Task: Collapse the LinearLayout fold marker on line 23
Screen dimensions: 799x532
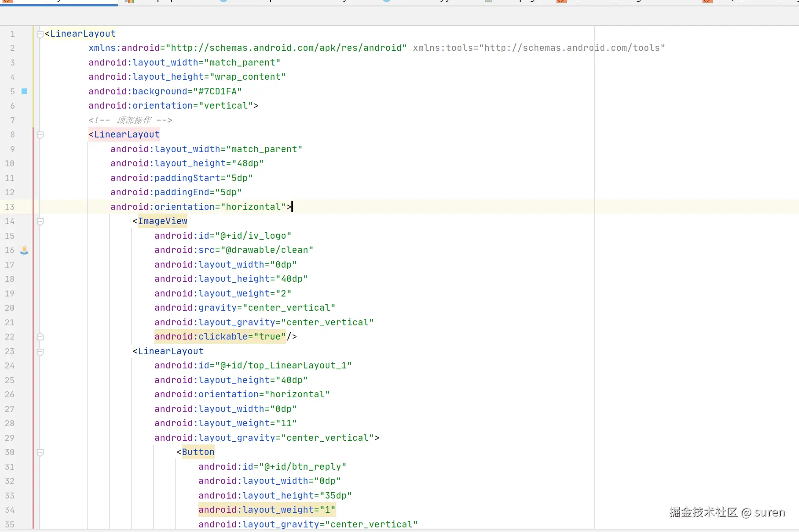Action: (40, 352)
